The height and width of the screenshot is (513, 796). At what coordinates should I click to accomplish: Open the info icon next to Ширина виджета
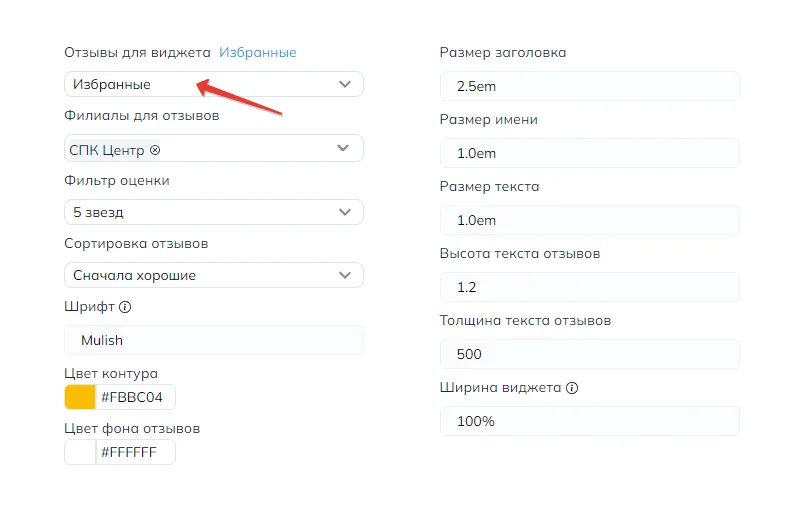coord(572,388)
